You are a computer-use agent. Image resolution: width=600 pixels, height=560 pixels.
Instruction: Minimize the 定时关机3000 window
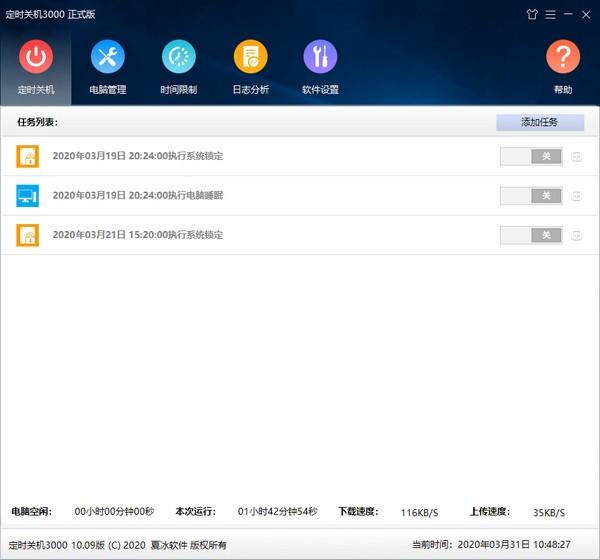tap(567, 15)
